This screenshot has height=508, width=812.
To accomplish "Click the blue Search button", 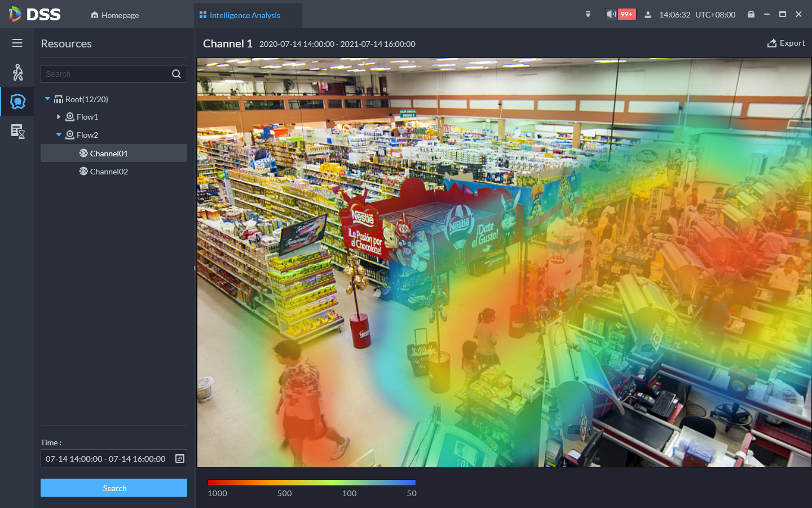I will 114,488.
